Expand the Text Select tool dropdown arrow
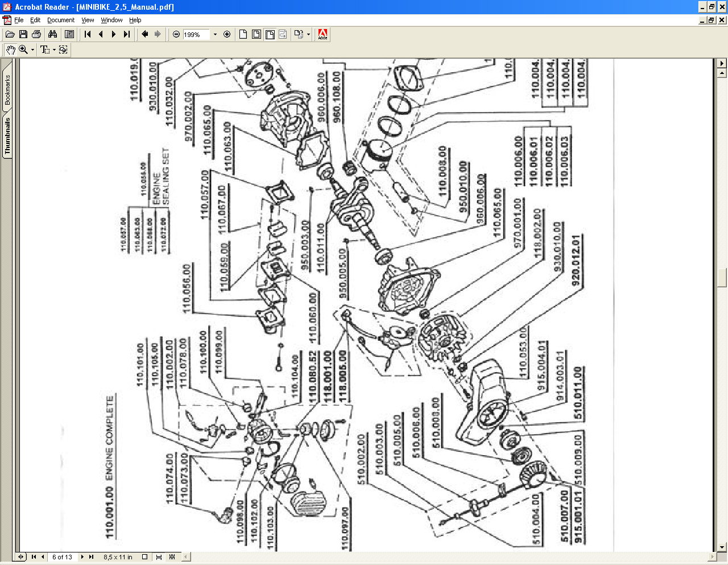 (54, 50)
